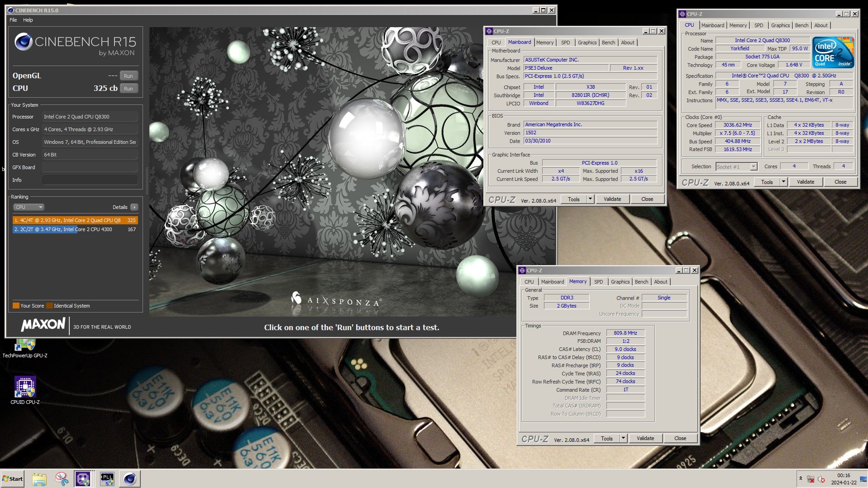
Task: Open the Cinebench File menu
Action: tap(13, 20)
